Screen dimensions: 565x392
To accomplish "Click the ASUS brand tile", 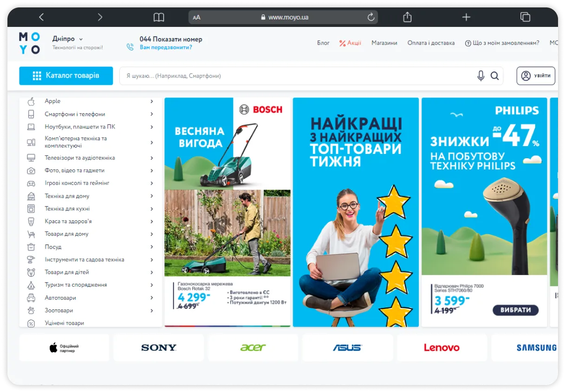I will point(347,347).
